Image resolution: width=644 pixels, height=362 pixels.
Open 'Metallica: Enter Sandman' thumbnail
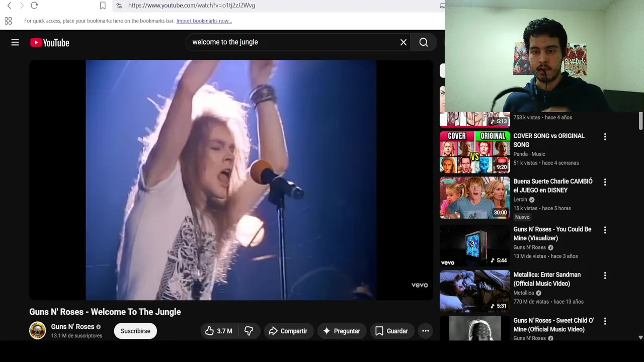tap(475, 291)
